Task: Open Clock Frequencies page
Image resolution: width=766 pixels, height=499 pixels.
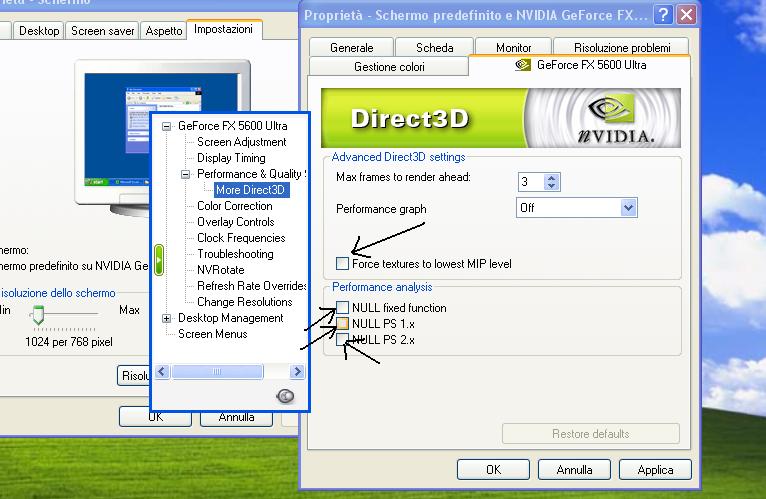Action: pyautogui.click(x=241, y=238)
